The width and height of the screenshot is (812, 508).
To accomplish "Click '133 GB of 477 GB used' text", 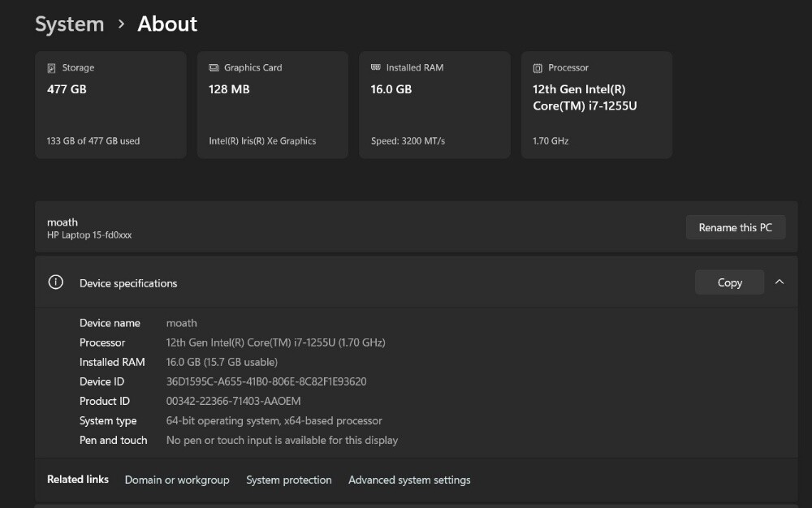I will (x=93, y=140).
